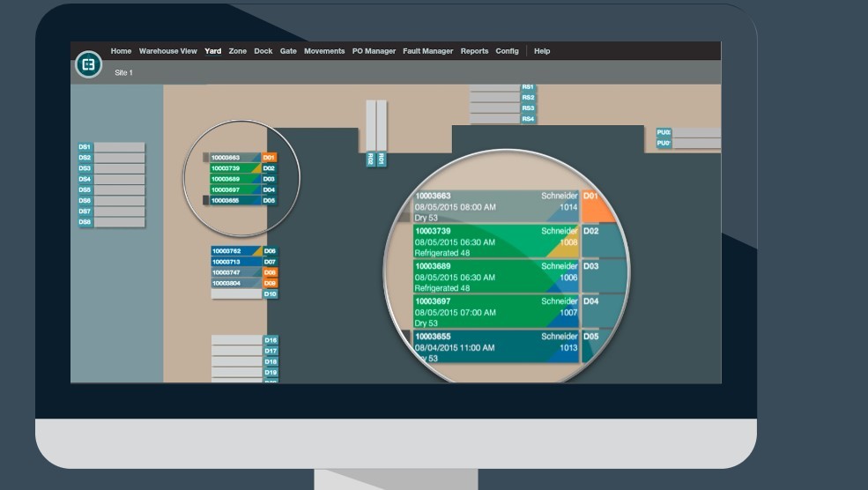The image size is (868, 490).
Task: Click the vertical R02 slot label
Action: (x=371, y=160)
